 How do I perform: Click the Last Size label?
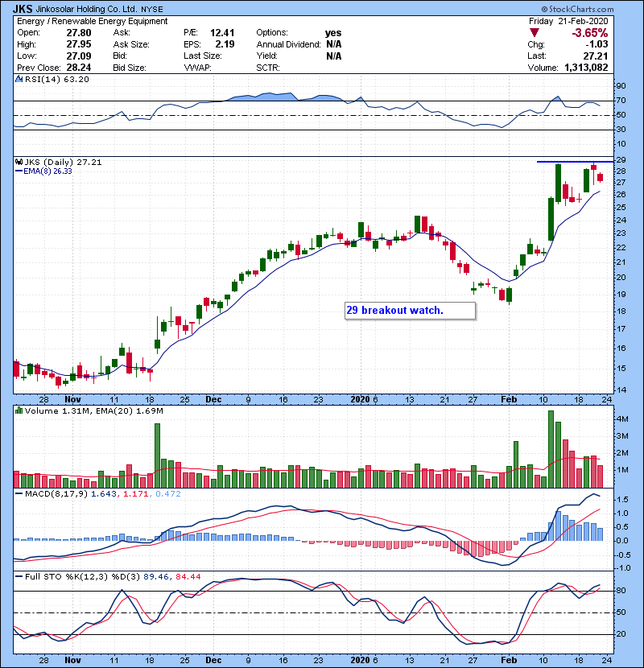click(203, 56)
